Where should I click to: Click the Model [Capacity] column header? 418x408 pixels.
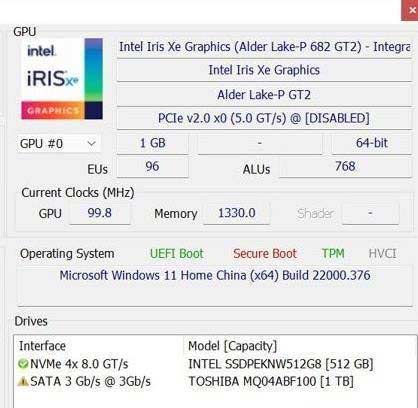[x=233, y=346]
